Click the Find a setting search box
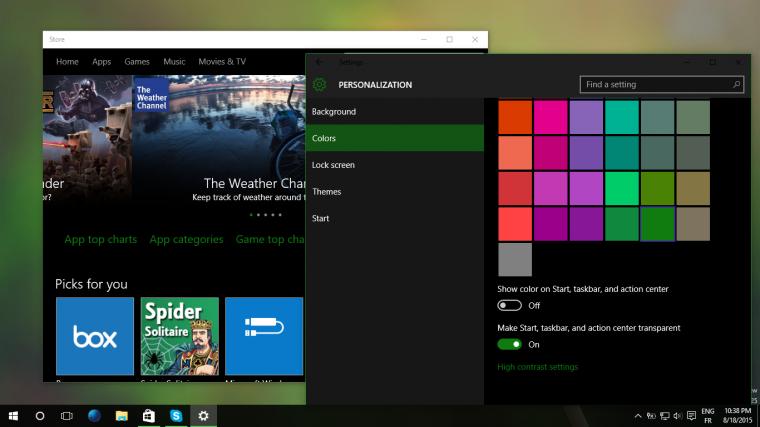Screen dimensions: 760x427 (x=662, y=84)
